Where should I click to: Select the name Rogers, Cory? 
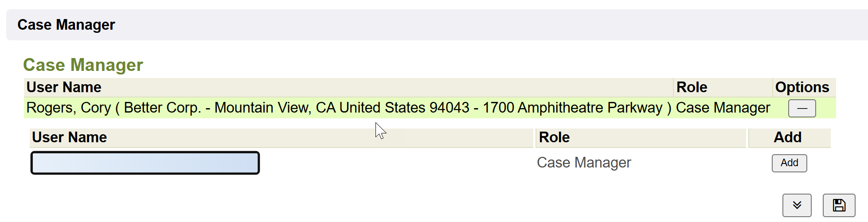coord(69,108)
